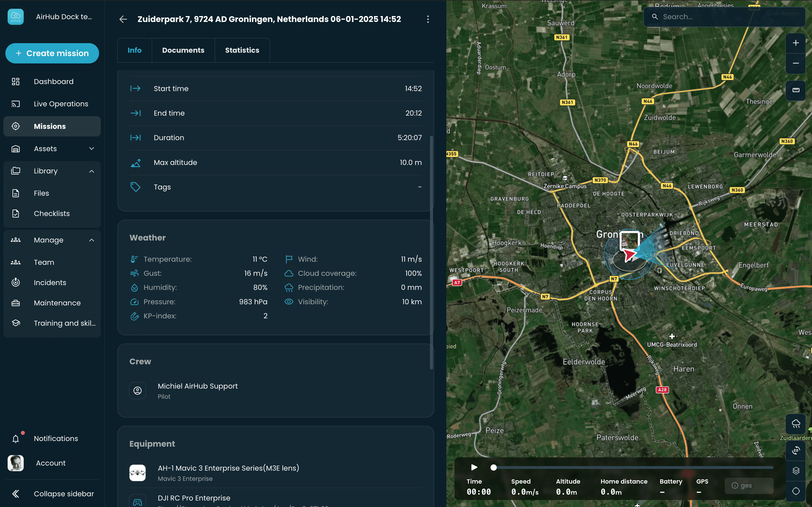Click the Account profile picture
Viewport: 812px width, 507px height.
(16, 463)
